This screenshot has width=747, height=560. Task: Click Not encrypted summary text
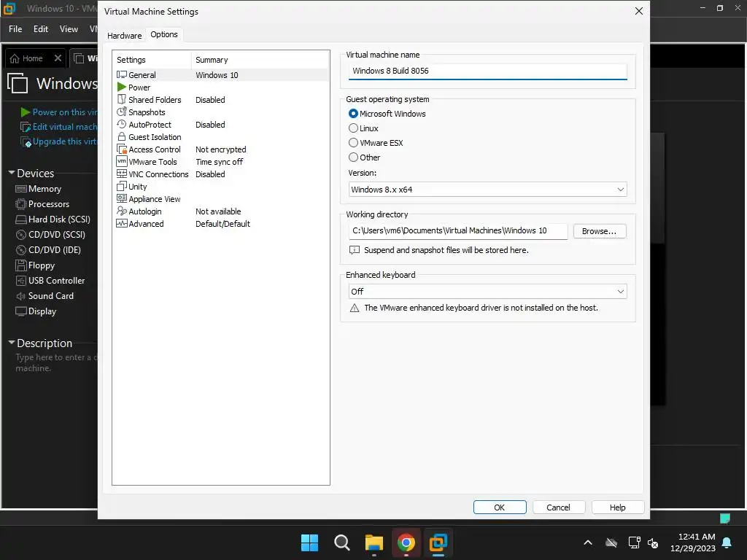pos(220,149)
